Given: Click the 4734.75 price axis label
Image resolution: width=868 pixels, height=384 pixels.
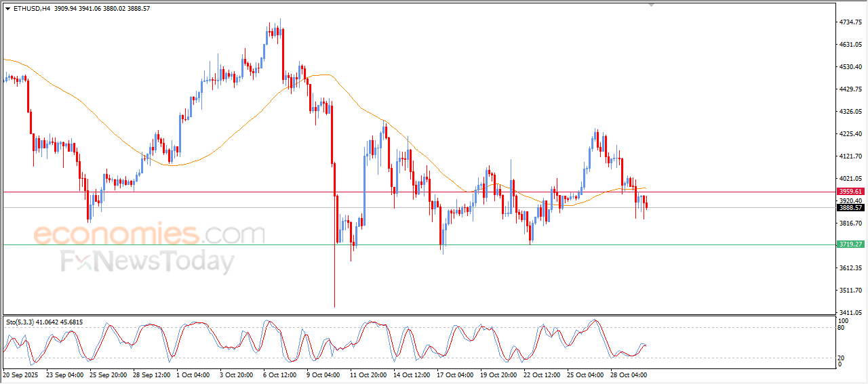Looking at the screenshot, I should click(x=850, y=22).
